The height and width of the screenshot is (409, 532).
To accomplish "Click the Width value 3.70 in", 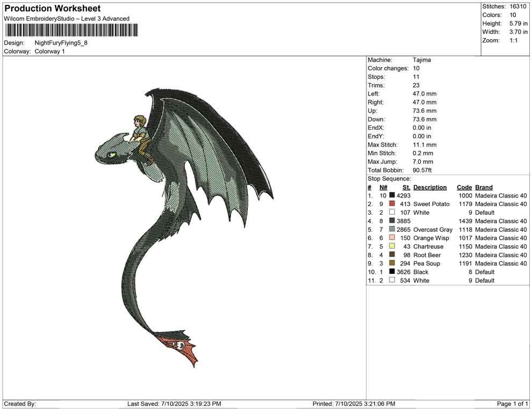I will (518, 32).
